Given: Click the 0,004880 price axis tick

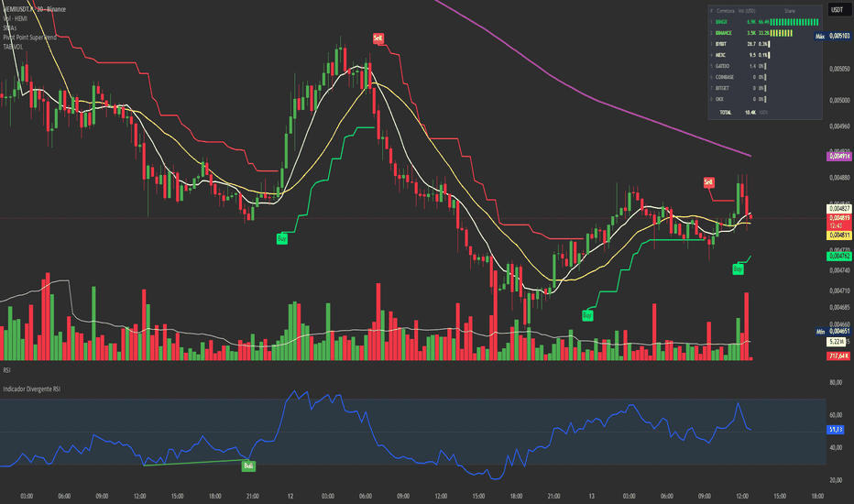Looking at the screenshot, I should tap(838, 178).
